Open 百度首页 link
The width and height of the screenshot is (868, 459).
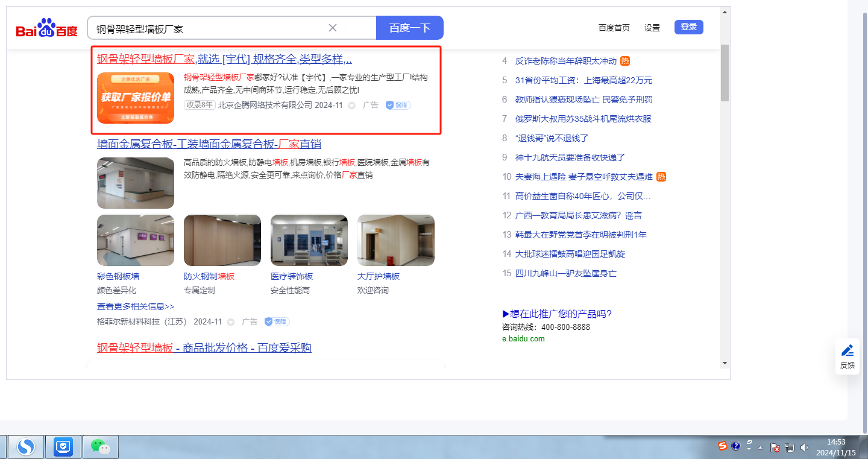point(614,28)
